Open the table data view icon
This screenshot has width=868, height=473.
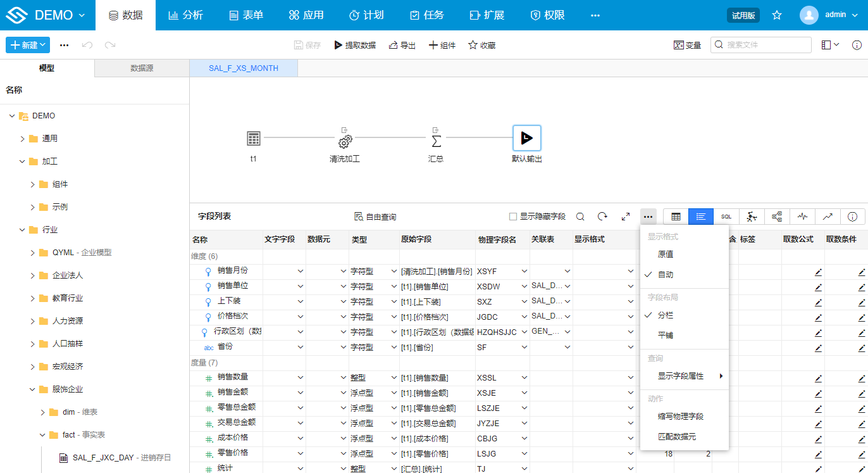[x=676, y=217]
